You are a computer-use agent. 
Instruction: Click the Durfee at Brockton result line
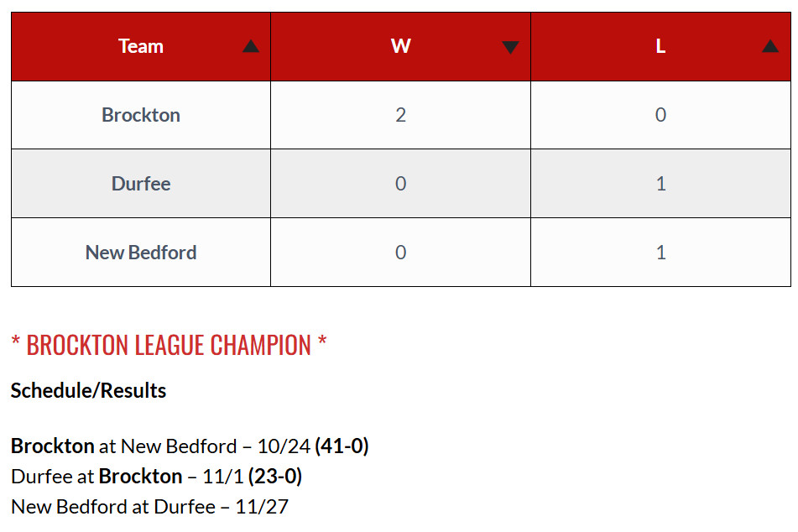tap(156, 477)
